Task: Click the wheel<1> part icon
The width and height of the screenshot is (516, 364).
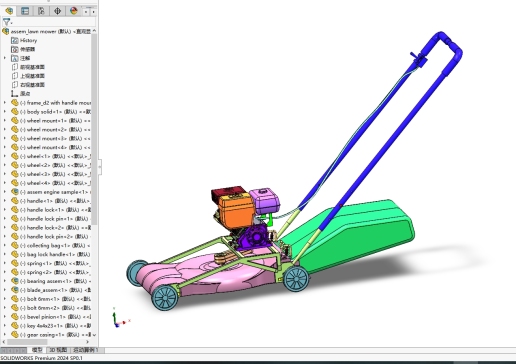Action: [x=14, y=156]
